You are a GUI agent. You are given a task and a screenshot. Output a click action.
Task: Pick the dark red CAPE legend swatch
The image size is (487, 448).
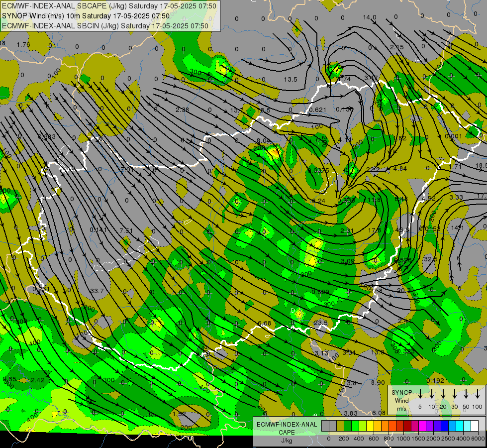tap(407, 426)
